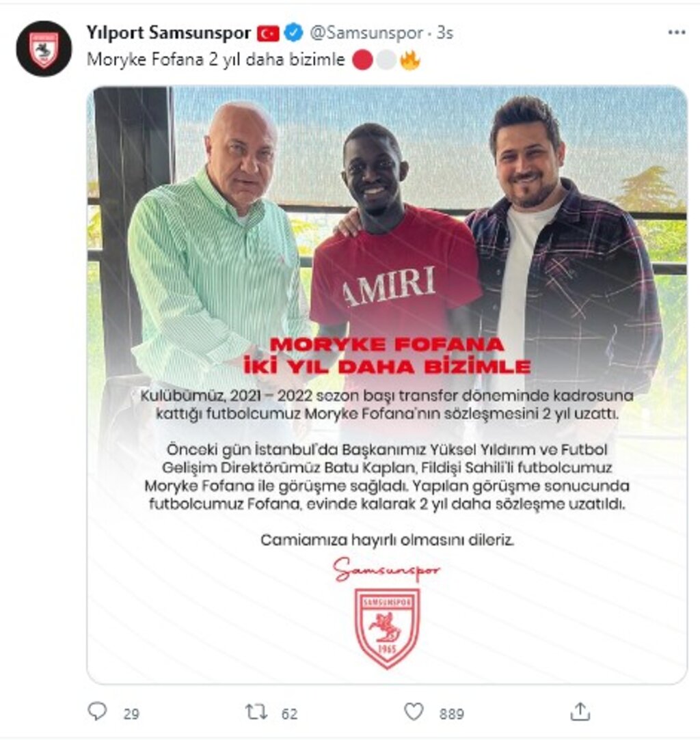
Task: Open the tweet via the 3s timestamp
Action: 444,33
